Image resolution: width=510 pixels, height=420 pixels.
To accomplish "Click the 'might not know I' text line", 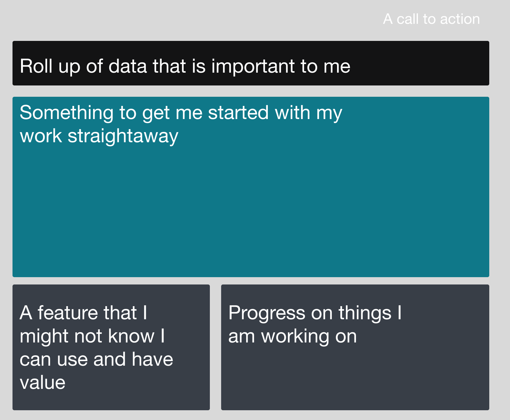I will point(92,336).
